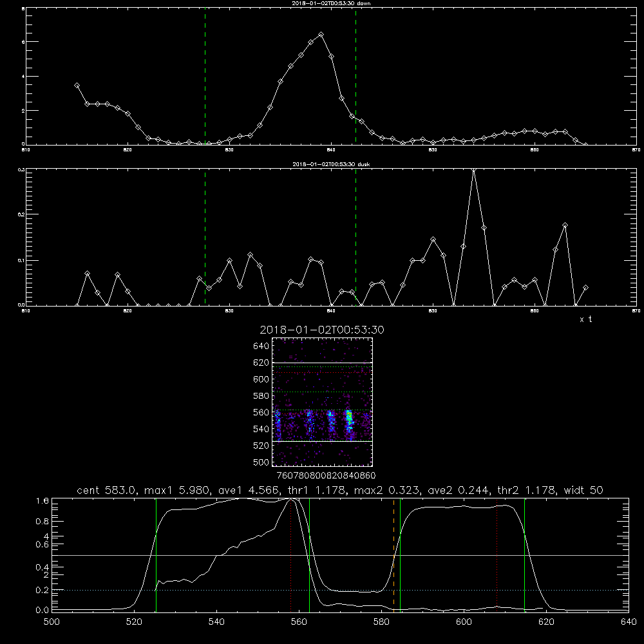Click the '640' x-axis label of the bottom plot

[x=629, y=622]
